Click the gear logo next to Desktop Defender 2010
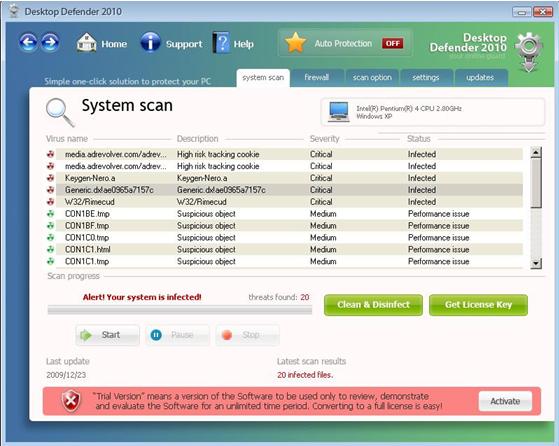The width and height of the screenshot is (559, 446). click(529, 52)
